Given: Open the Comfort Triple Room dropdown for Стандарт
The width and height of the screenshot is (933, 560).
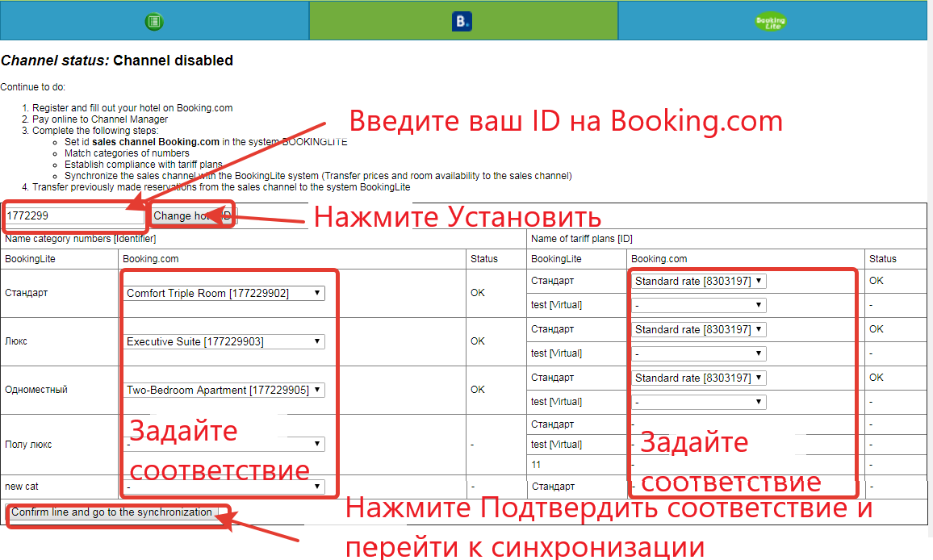Looking at the screenshot, I should (x=225, y=293).
